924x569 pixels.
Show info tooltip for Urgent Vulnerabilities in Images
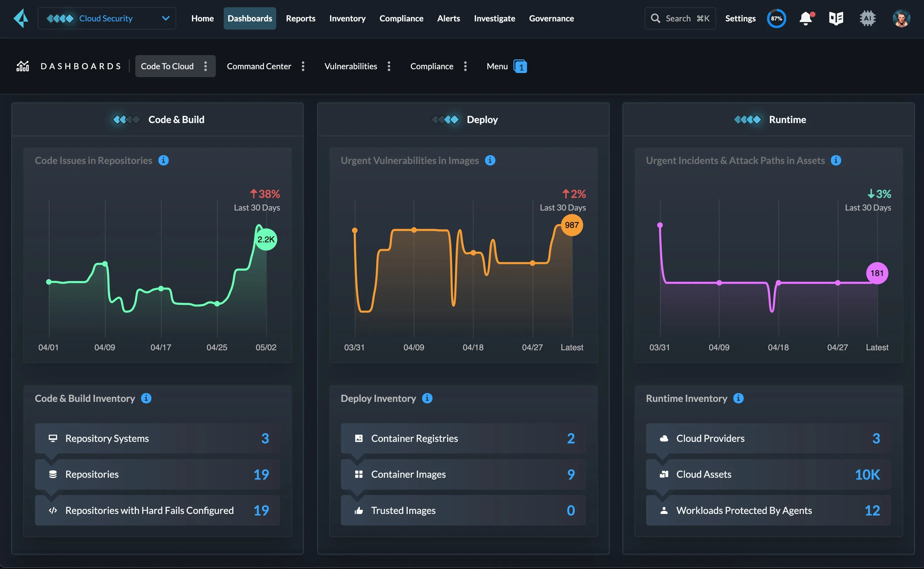coord(490,160)
